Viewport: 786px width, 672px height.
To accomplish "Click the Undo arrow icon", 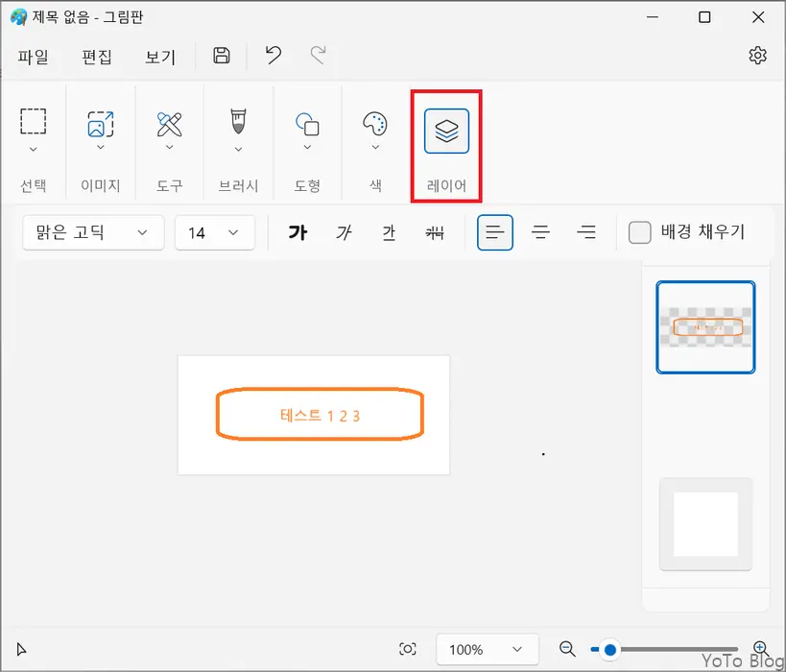I will [x=272, y=56].
